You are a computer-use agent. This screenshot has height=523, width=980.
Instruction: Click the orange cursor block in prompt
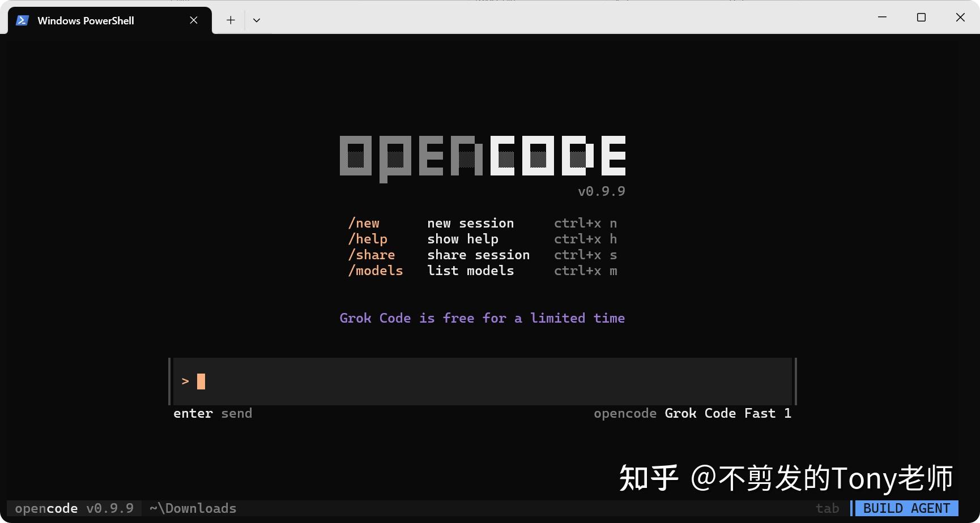point(201,381)
